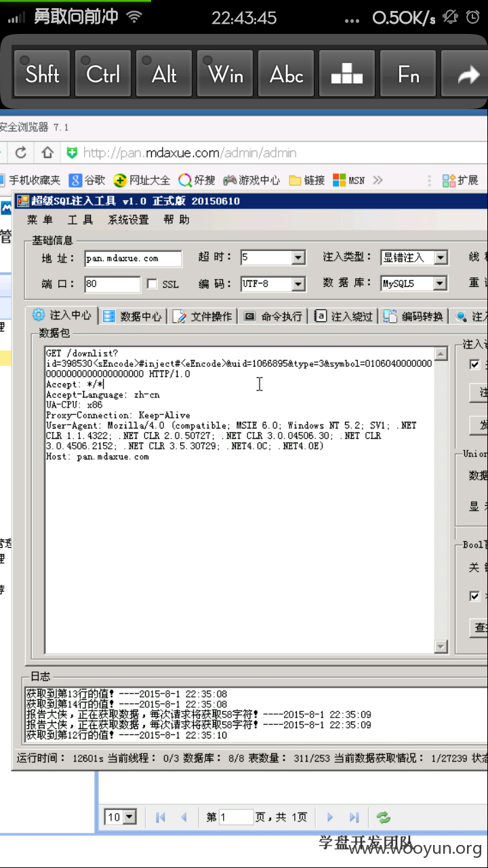Viewport: 488px width, 868px height.
Task: Open the 工具 menu
Action: click(x=80, y=220)
